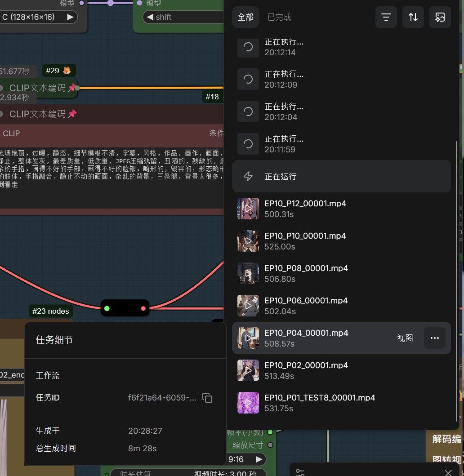
Task: Click the right arrow next to 9:16 ratio
Action: (259, 459)
